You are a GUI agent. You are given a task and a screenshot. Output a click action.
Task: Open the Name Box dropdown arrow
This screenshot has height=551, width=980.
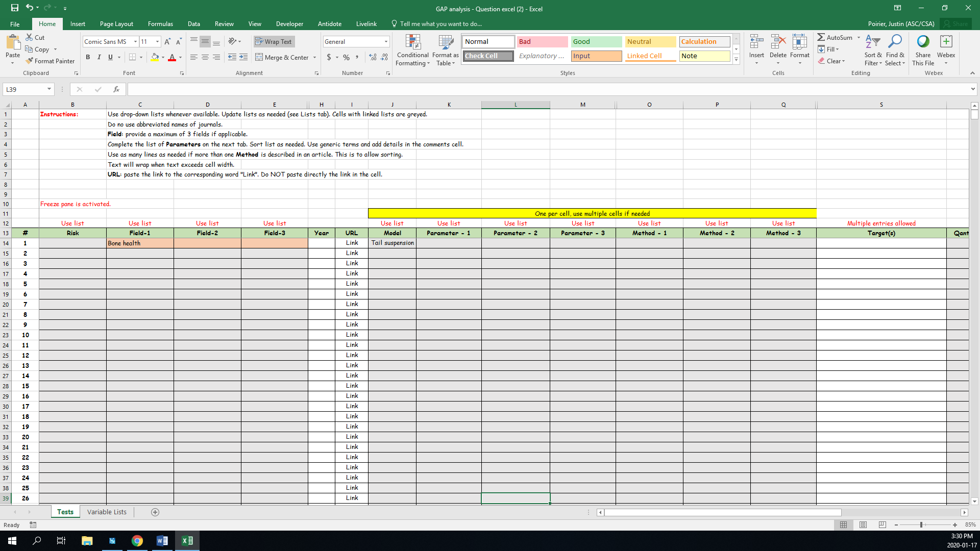[x=49, y=89]
